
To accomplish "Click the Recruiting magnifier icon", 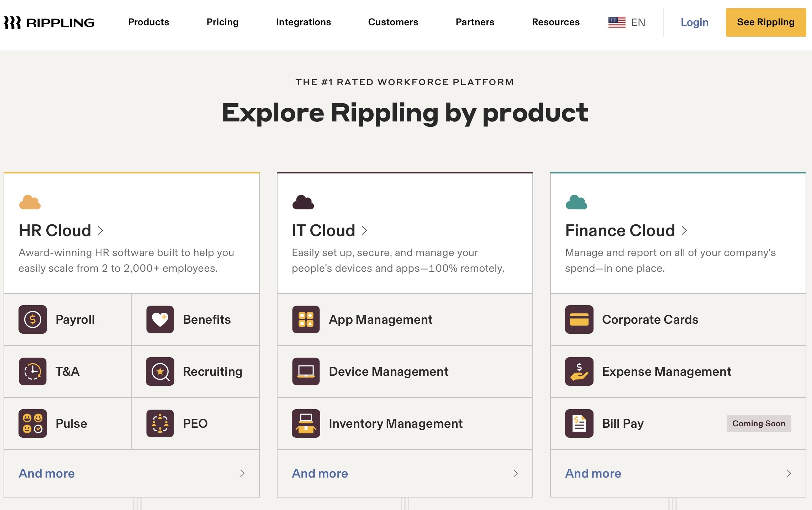I will coord(160,371).
